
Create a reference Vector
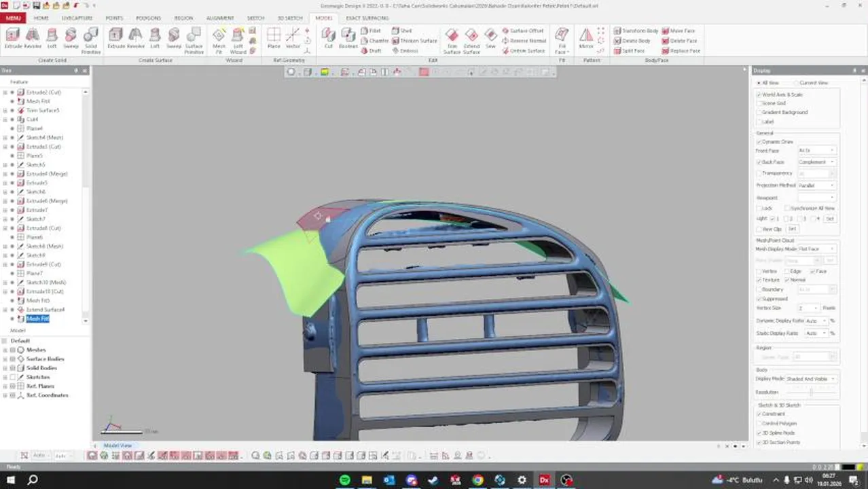pyautogui.click(x=293, y=39)
